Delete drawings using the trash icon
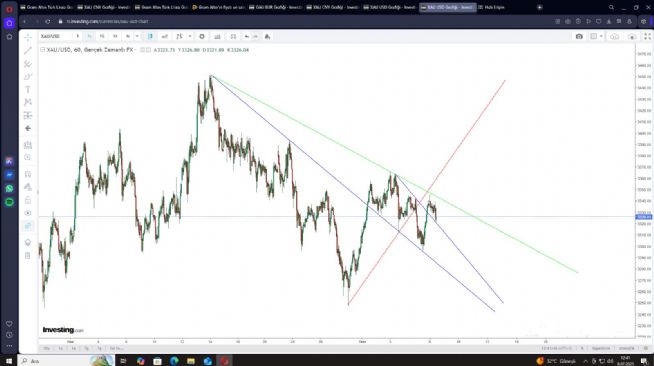This screenshot has width=654, height=366. [28, 256]
